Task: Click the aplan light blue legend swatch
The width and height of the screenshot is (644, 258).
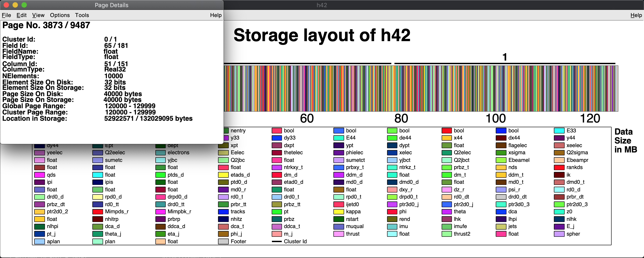Action: pos(40,241)
